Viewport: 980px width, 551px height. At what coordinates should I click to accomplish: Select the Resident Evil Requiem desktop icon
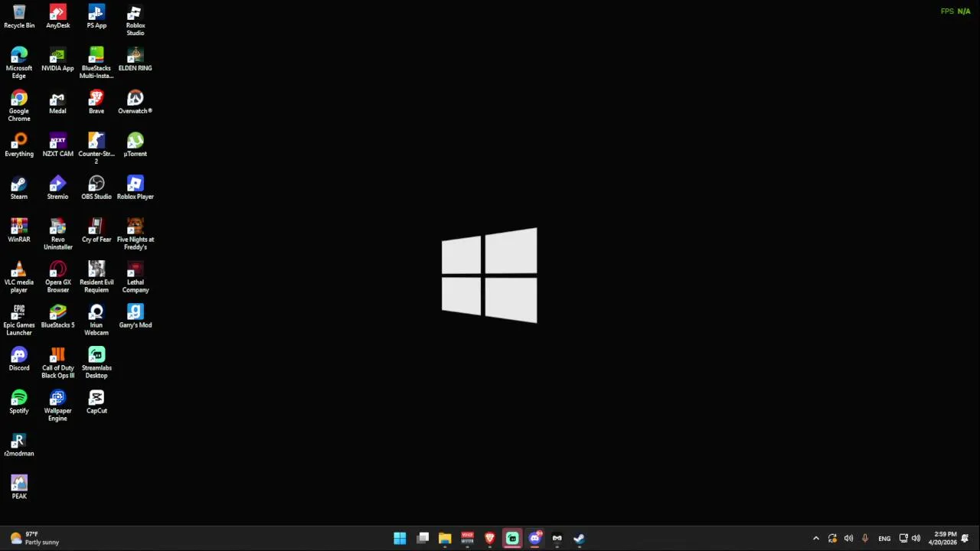(x=96, y=278)
